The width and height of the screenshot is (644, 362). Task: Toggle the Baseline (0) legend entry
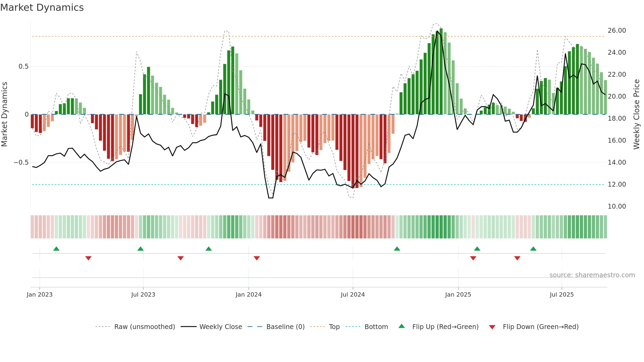[x=276, y=327]
